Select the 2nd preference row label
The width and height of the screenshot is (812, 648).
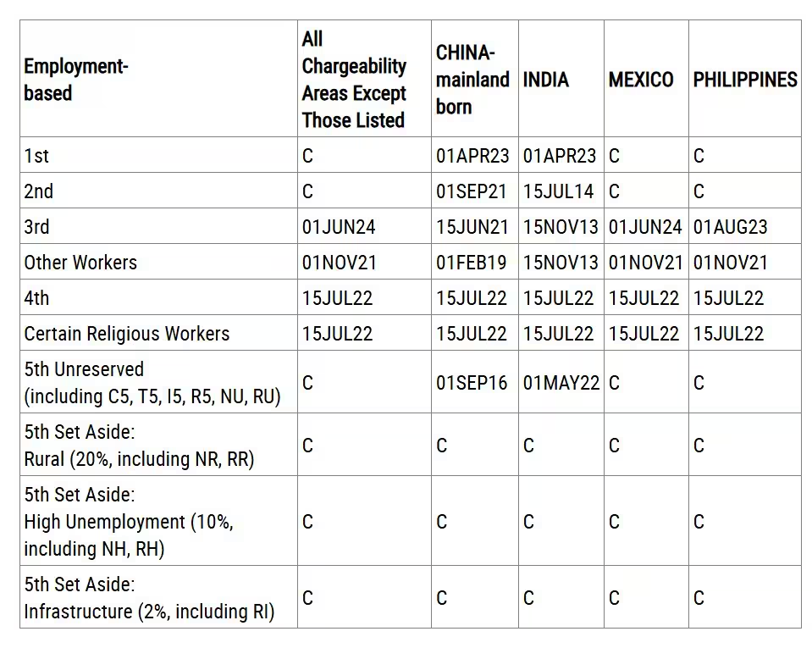click(x=39, y=191)
